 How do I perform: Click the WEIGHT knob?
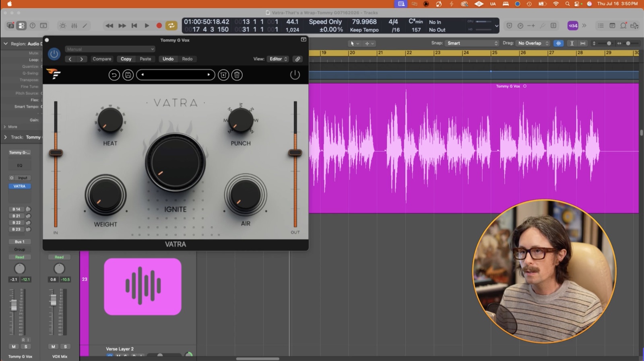(x=105, y=195)
